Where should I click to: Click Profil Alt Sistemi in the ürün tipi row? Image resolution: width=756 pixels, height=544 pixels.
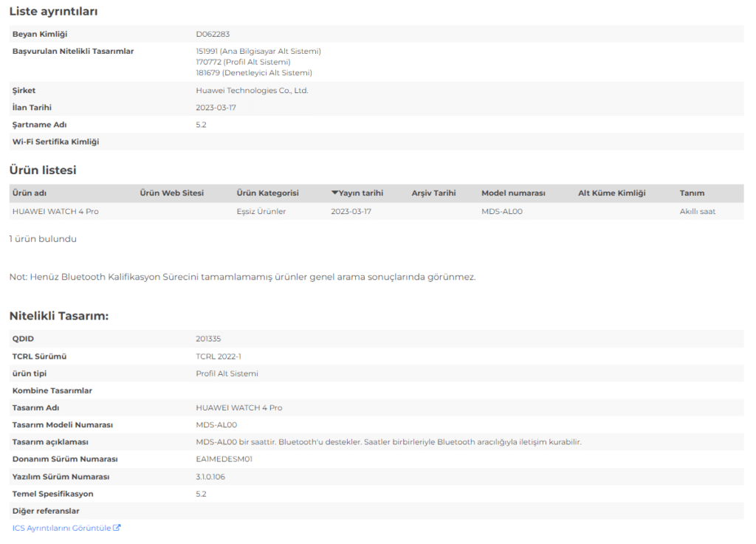coord(227,373)
